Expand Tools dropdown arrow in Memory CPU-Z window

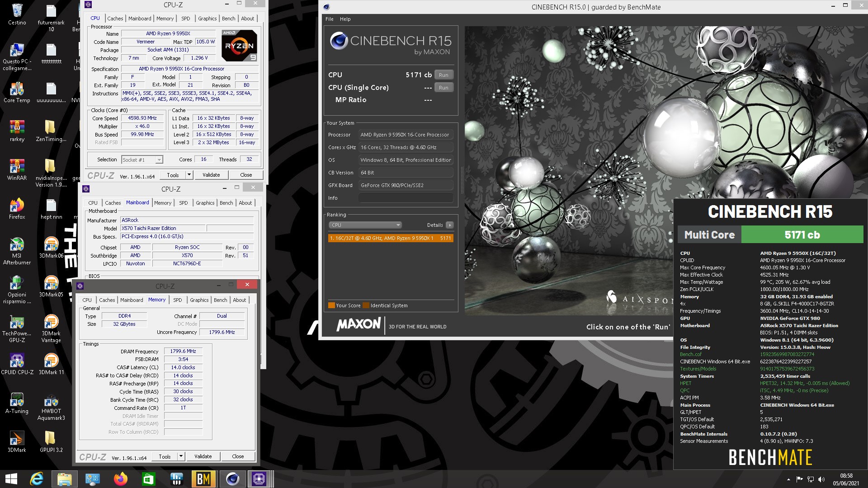(181, 456)
